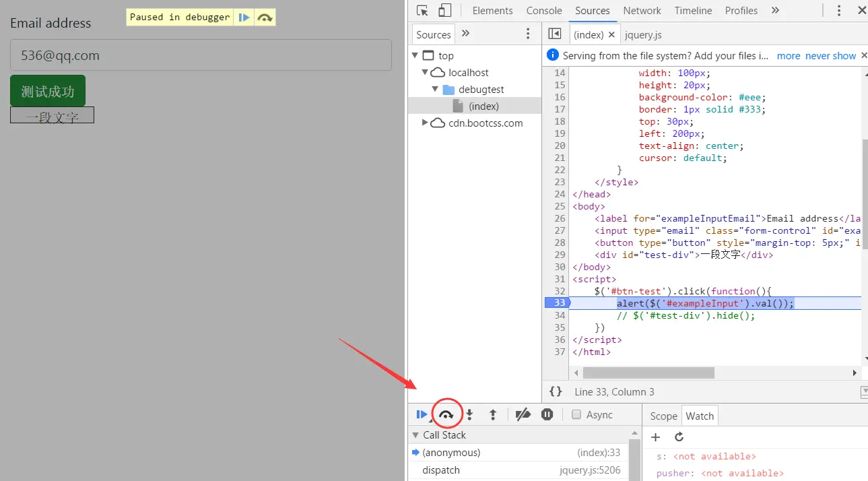868x481 pixels.
Task: Open the Network panel
Action: pyautogui.click(x=642, y=11)
